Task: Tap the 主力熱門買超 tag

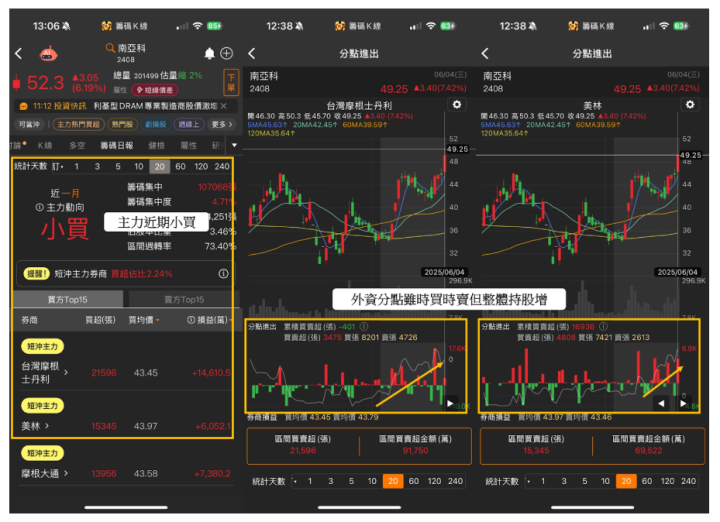Action: point(79,124)
